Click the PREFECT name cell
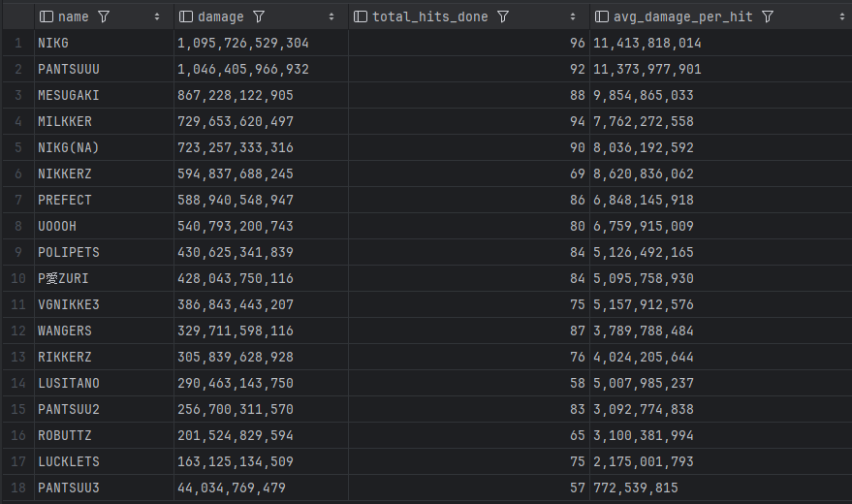The width and height of the screenshot is (852, 504). click(x=104, y=200)
